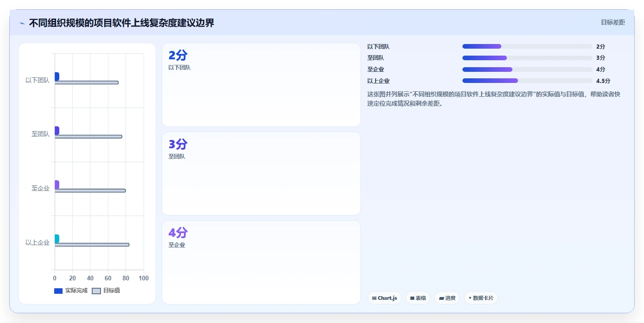Click the 至企业 row label in the progress list
The width and height of the screenshot is (644, 323).
point(376,70)
